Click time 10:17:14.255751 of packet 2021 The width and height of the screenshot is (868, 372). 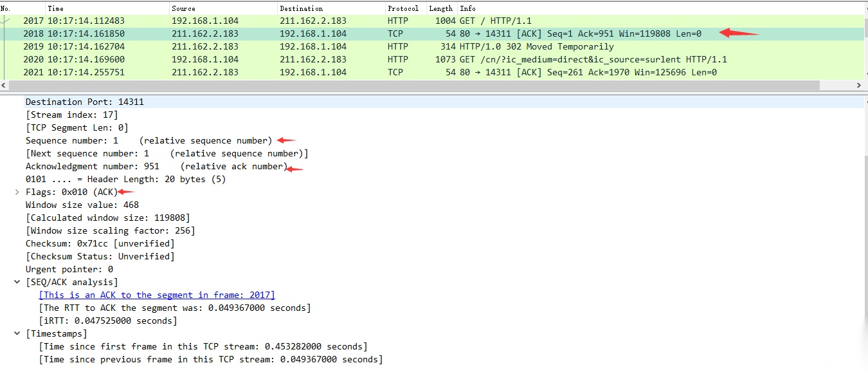tap(86, 72)
